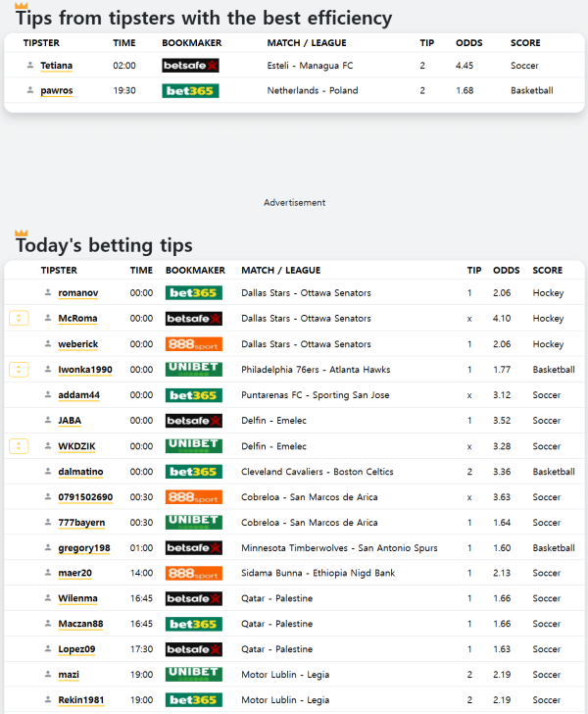Click the ODDS header in Today's betting tips
588x714 pixels.
point(506,270)
